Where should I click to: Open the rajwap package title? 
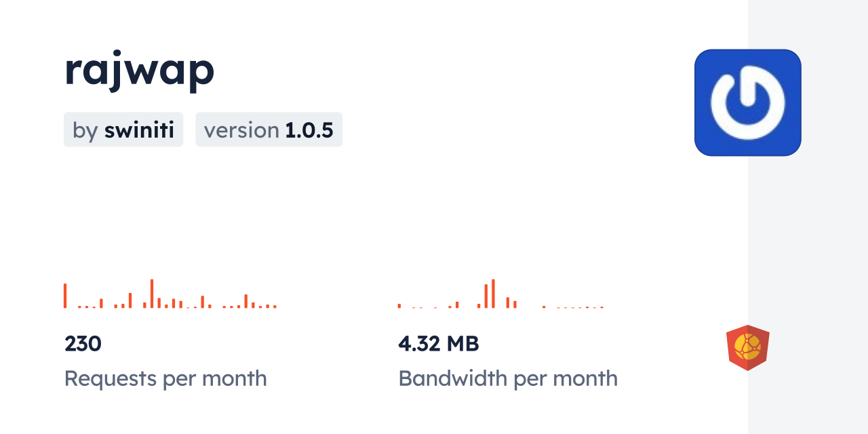coord(139,68)
